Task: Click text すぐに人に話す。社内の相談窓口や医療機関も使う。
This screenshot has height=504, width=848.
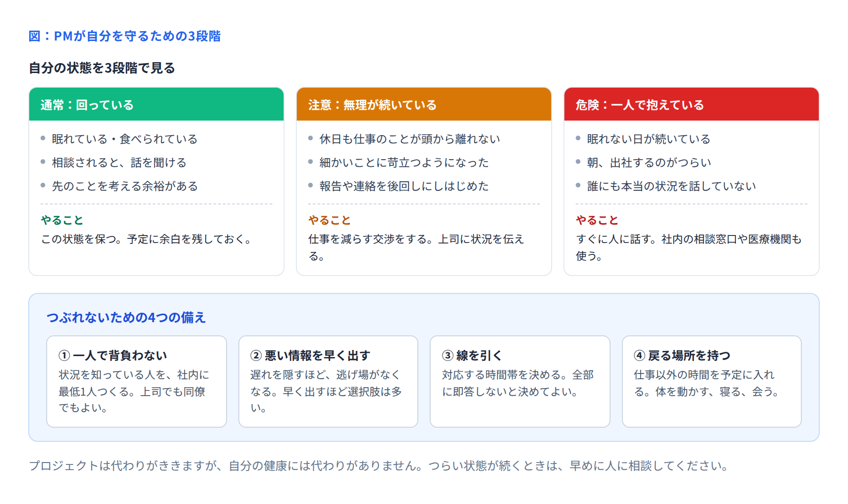Action: click(688, 247)
